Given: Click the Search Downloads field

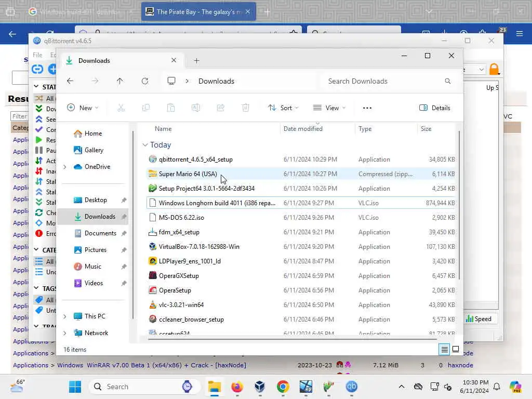Looking at the screenshot, I should pos(389,81).
